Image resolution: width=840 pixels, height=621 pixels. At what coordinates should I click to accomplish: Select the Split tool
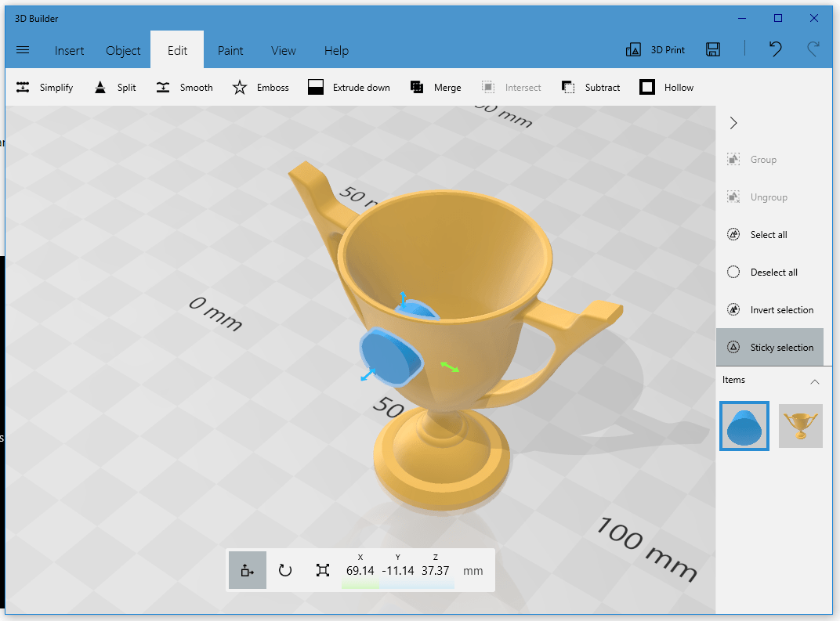[114, 87]
